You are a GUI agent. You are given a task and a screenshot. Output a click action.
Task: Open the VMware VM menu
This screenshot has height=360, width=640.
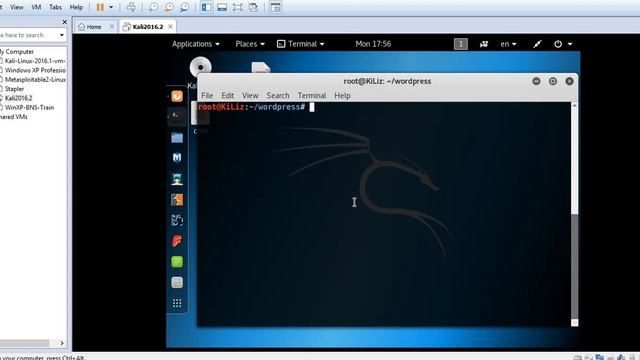(36, 7)
